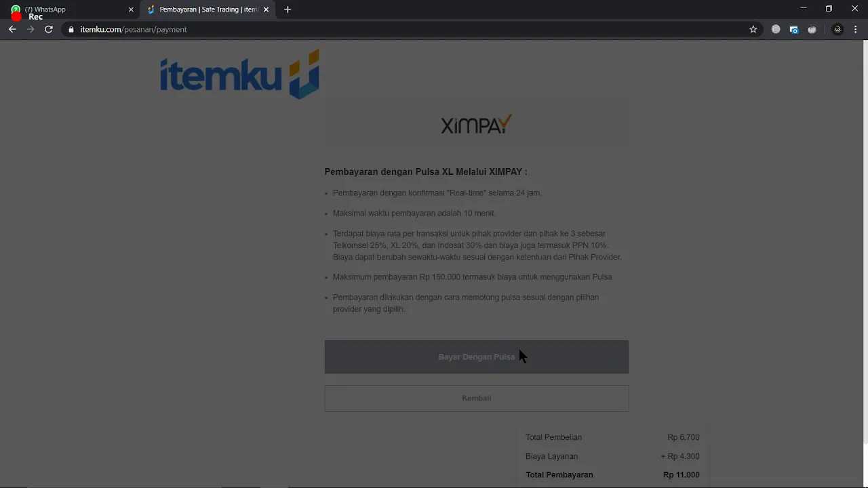Click Bayar Dengan Pulsa button

pos(477,357)
